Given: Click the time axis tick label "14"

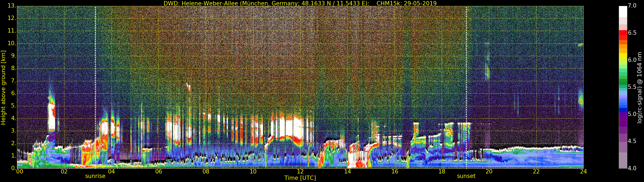Looking at the screenshot, I should (x=348, y=172).
